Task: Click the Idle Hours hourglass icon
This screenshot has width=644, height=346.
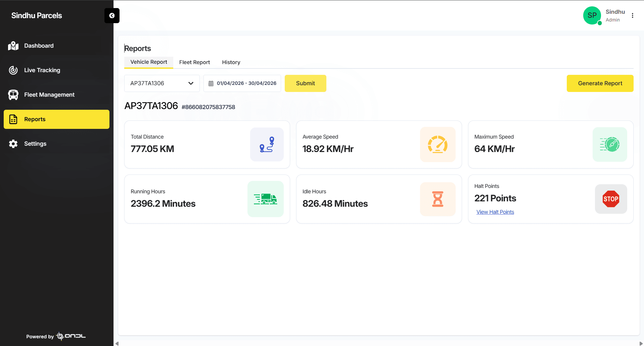Action: click(x=438, y=199)
